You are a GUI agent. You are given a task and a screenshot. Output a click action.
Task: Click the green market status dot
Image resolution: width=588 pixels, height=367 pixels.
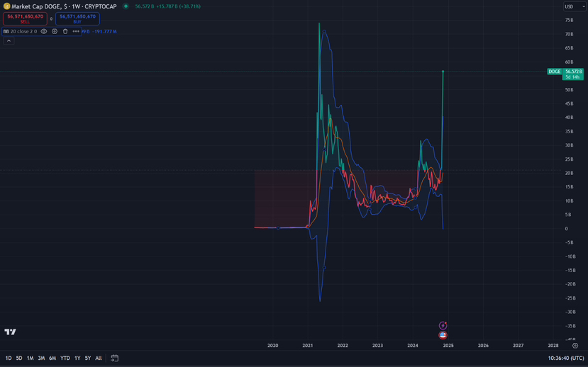pyautogui.click(x=126, y=6)
